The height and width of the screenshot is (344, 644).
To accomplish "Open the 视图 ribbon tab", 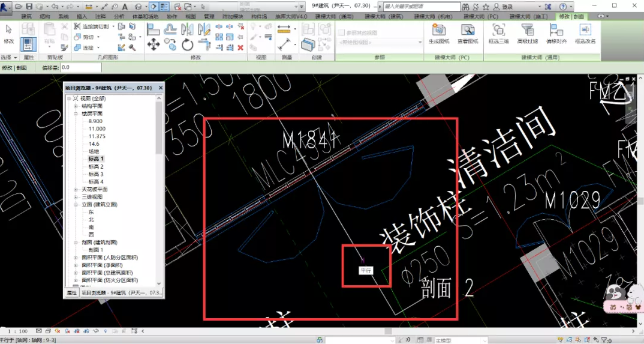I will [190, 16].
